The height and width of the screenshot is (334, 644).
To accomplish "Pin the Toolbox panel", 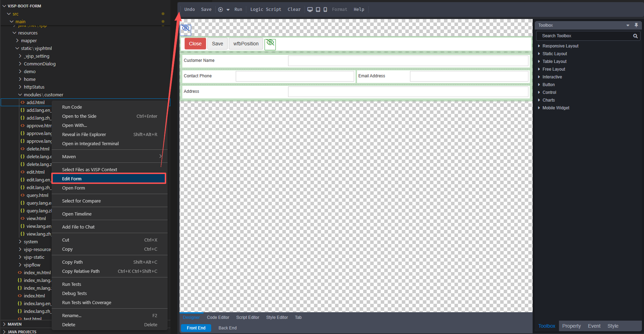I will [x=636, y=25].
